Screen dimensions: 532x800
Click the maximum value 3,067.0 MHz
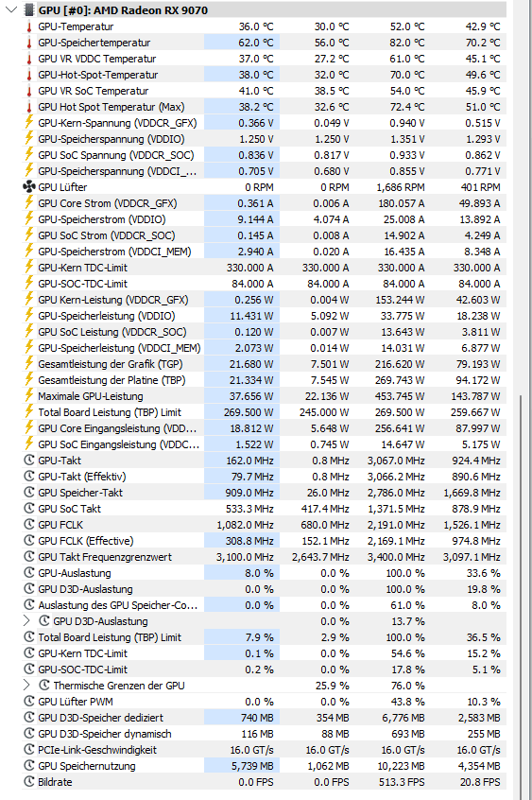pos(396,461)
